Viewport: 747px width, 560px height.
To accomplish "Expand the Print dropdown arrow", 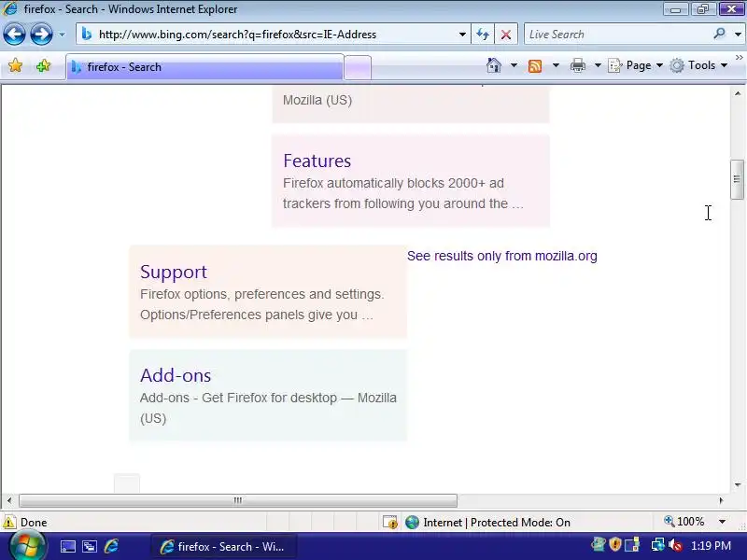I will point(598,65).
